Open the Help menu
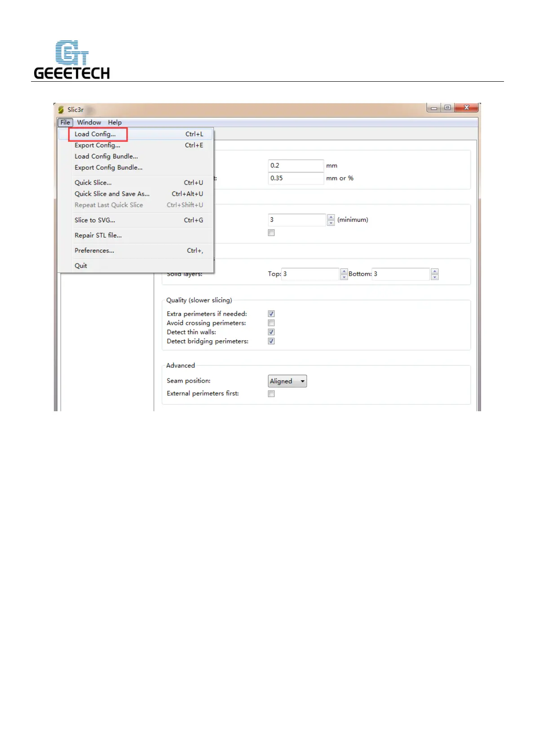 (x=115, y=122)
